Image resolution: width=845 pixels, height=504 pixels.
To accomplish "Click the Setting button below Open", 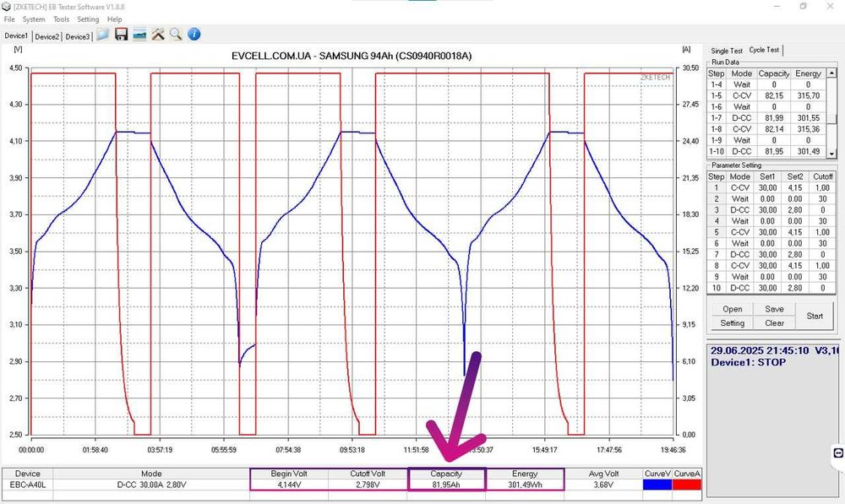I will click(733, 323).
